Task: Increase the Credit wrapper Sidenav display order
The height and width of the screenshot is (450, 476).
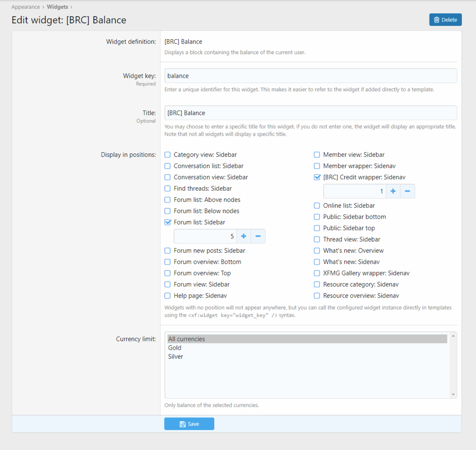Action: [x=393, y=191]
